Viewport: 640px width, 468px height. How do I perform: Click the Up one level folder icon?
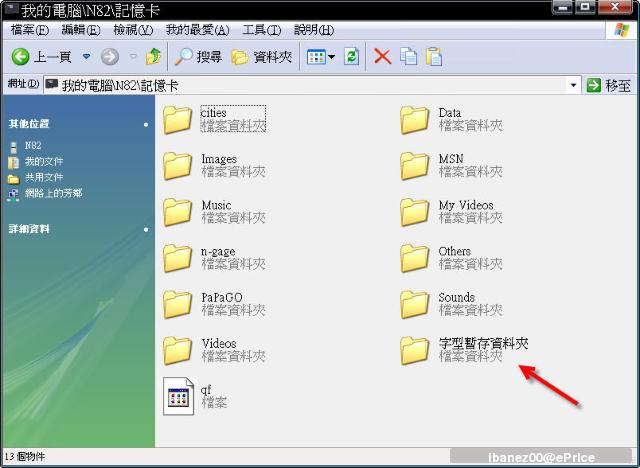[x=153, y=57]
